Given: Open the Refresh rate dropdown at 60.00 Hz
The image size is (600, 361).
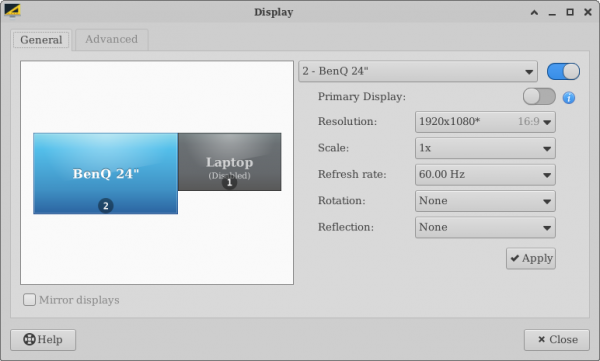Looking at the screenshot, I should [485, 175].
